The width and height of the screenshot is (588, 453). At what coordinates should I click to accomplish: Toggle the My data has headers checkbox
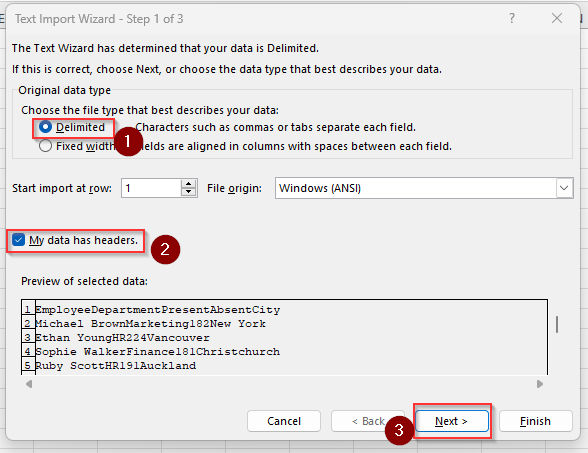pyautogui.click(x=18, y=240)
